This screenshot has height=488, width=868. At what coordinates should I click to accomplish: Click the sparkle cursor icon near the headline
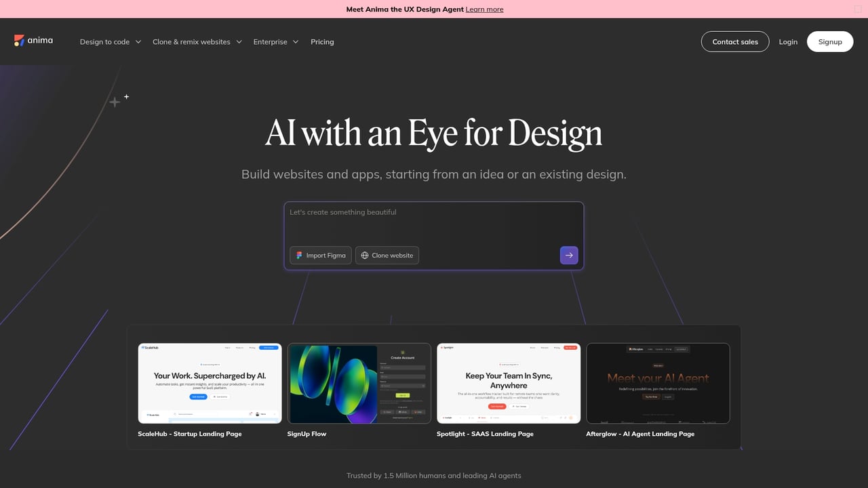[115, 102]
